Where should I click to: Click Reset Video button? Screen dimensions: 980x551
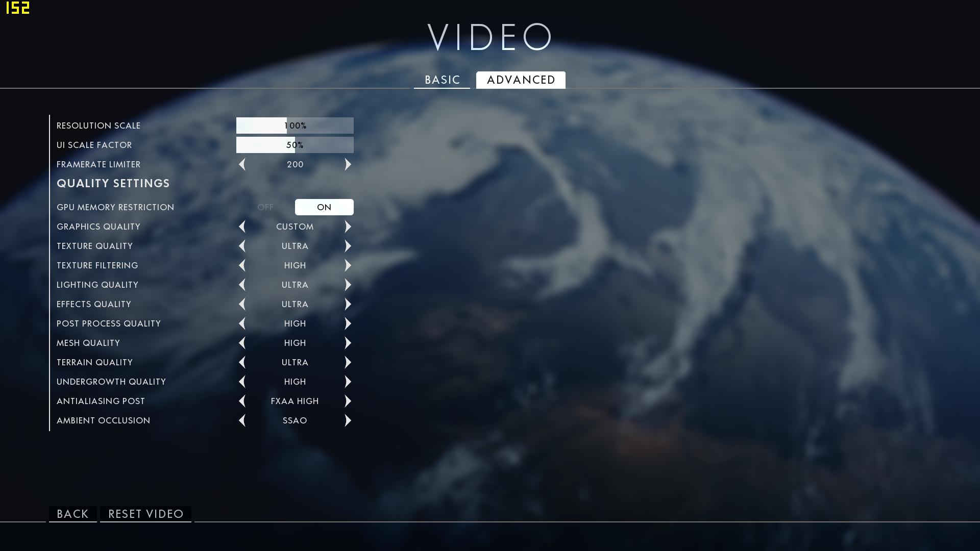point(145,514)
